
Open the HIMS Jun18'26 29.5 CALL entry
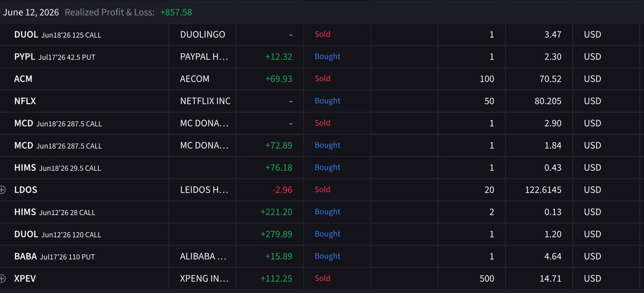[322, 167]
